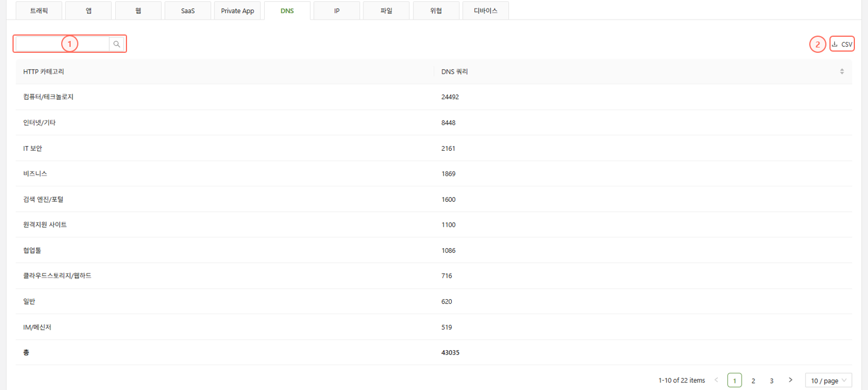The image size is (868, 390).
Task: Go to the next pagination page arrow
Action: tap(790, 380)
